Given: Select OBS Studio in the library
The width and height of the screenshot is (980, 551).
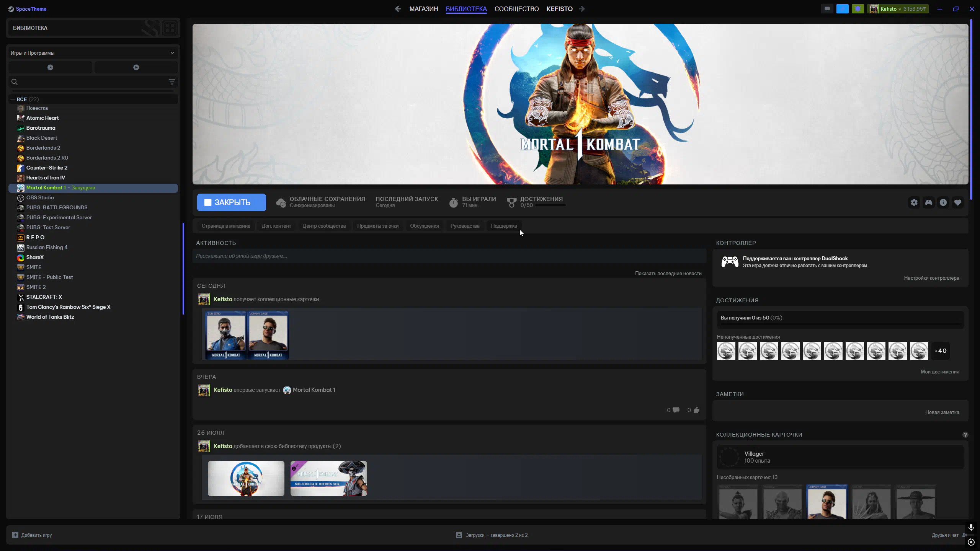Looking at the screenshot, I should coord(40,197).
